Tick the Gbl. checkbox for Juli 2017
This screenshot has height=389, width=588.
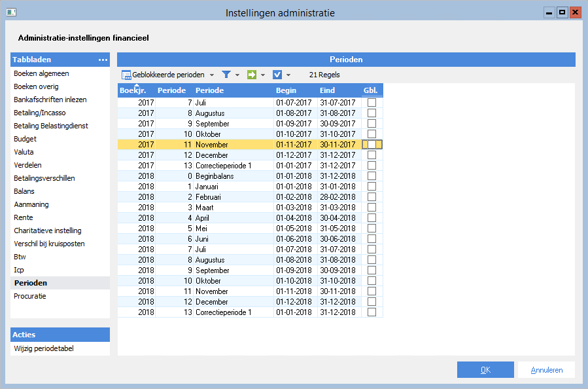tap(372, 103)
